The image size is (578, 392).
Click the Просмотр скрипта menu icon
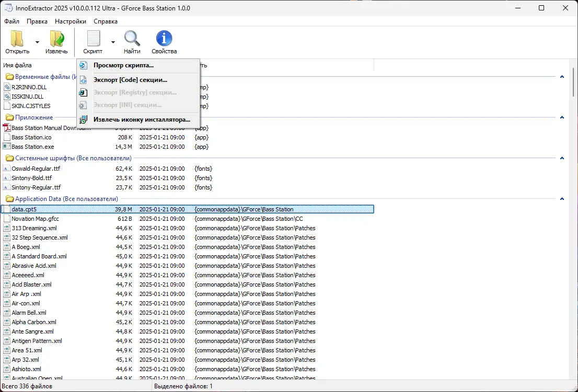tap(83, 65)
